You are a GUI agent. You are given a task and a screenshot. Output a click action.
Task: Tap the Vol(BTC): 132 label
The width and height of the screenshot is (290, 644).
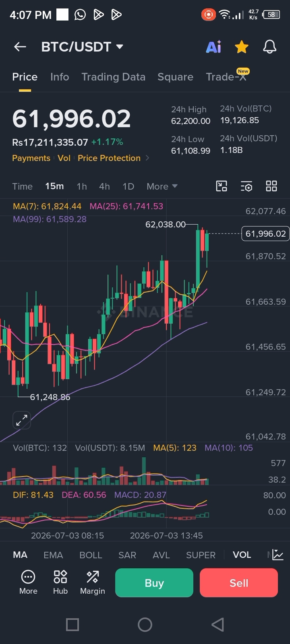40,448
